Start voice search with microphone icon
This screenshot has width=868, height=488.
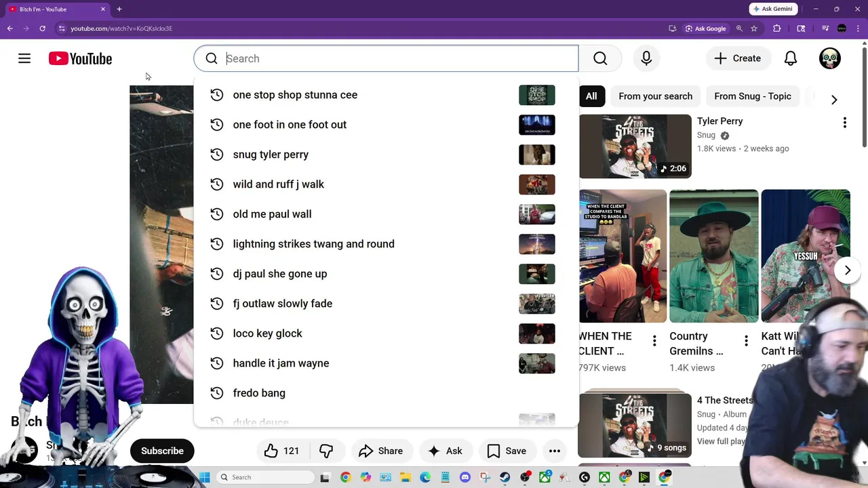tap(646, 58)
